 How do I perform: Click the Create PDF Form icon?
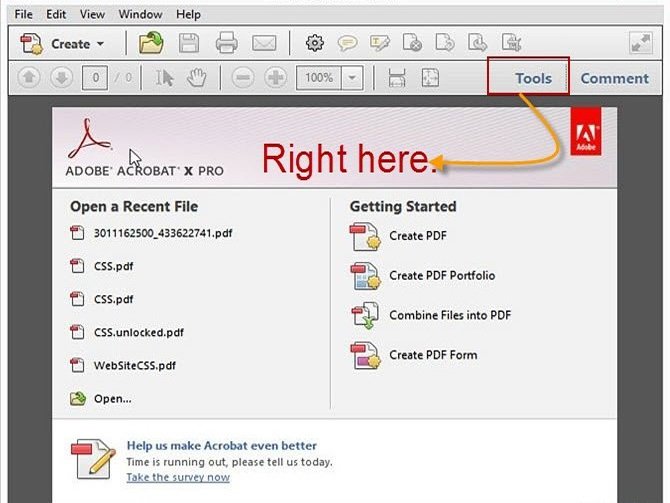coord(365,355)
